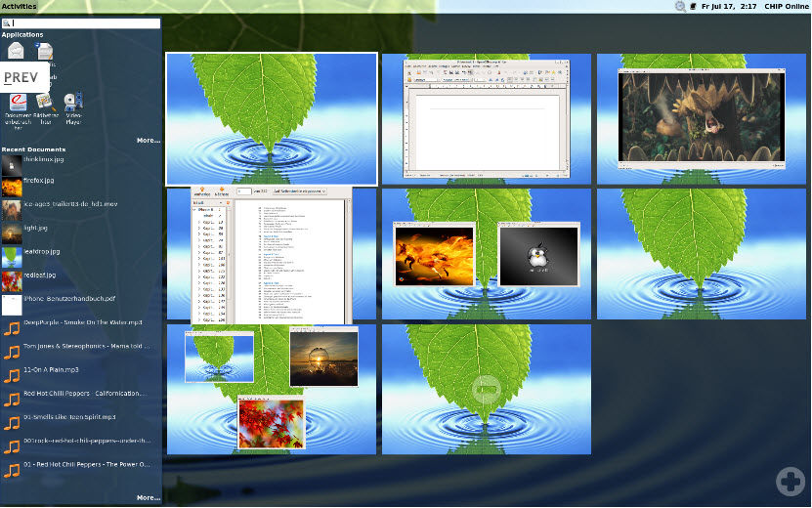The width and height of the screenshot is (812, 508).
Task: Open the under-the-bridge rock mp3 entry
Action: pyautogui.click(x=76, y=447)
